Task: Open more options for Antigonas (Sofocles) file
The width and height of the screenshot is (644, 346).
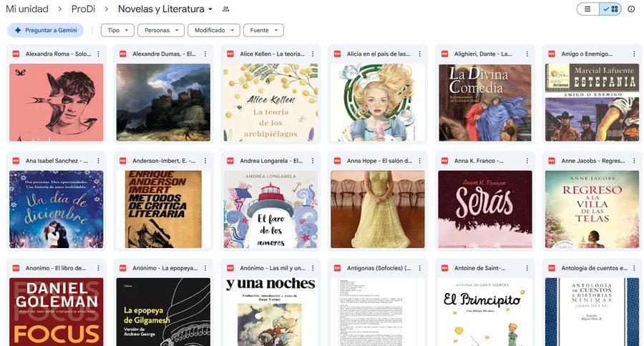Action: pyautogui.click(x=420, y=268)
